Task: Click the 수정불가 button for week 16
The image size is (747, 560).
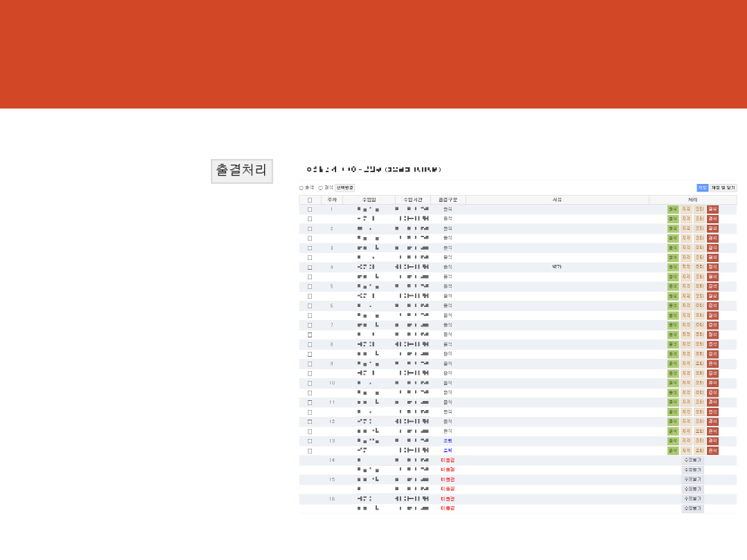Action: [x=692, y=498]
